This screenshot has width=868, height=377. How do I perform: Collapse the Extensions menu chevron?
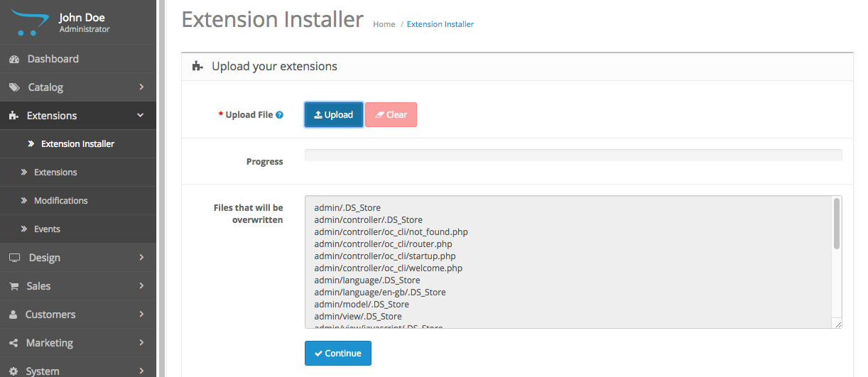pyautogui.click(x=141, y=116)
